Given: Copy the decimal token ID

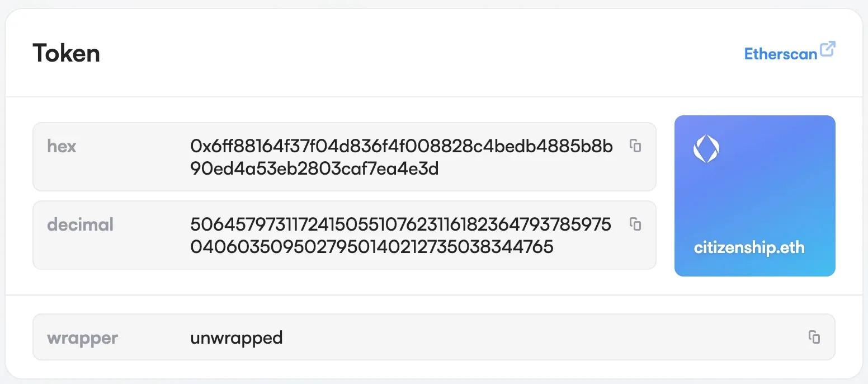Looking at the screenshot, I should [x=635, y=224].
